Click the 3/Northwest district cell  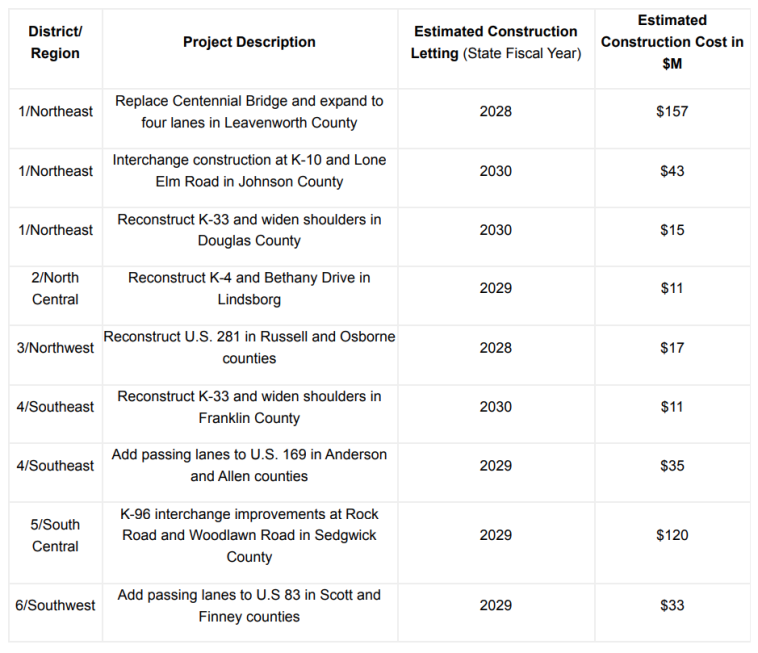tap(55, 348)
